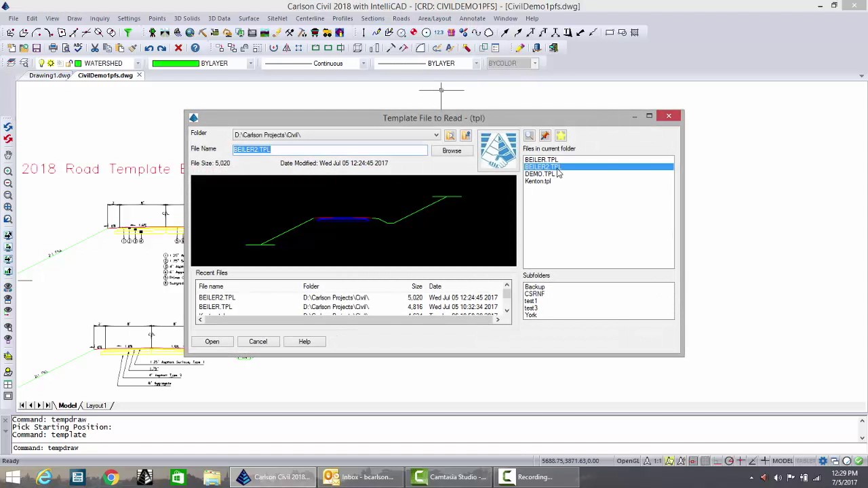Image resolution: width=868 pixels, height=488 pixels.
Task: Click the green BYLAYER color swatch
Action: point(176,64)
